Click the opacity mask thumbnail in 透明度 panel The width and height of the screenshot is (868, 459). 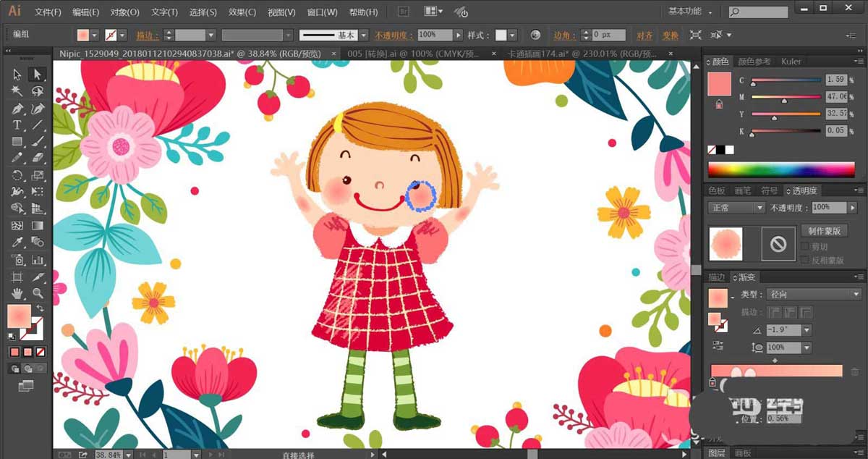pos(778,244)
